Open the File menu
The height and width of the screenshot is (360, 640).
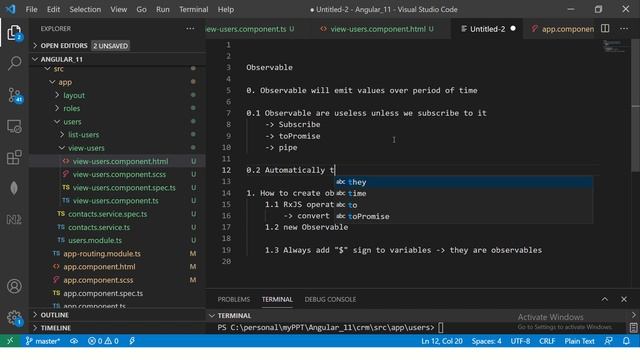tap(31, 9)
